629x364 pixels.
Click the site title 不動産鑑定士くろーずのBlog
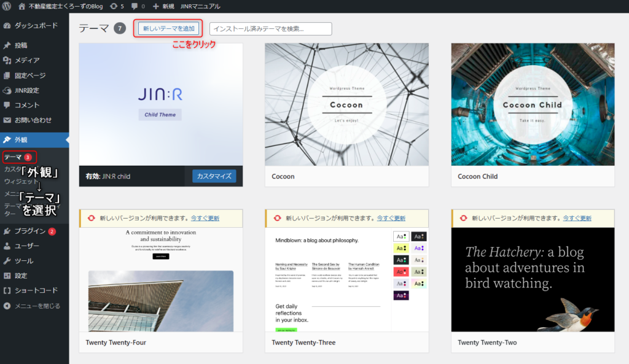click(65, 6)
